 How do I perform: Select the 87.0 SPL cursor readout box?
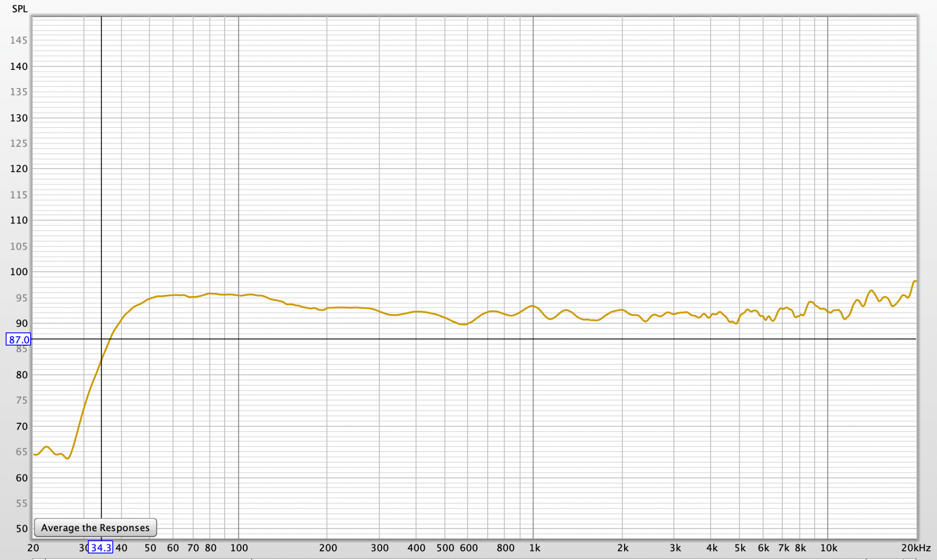coord(18,339)
